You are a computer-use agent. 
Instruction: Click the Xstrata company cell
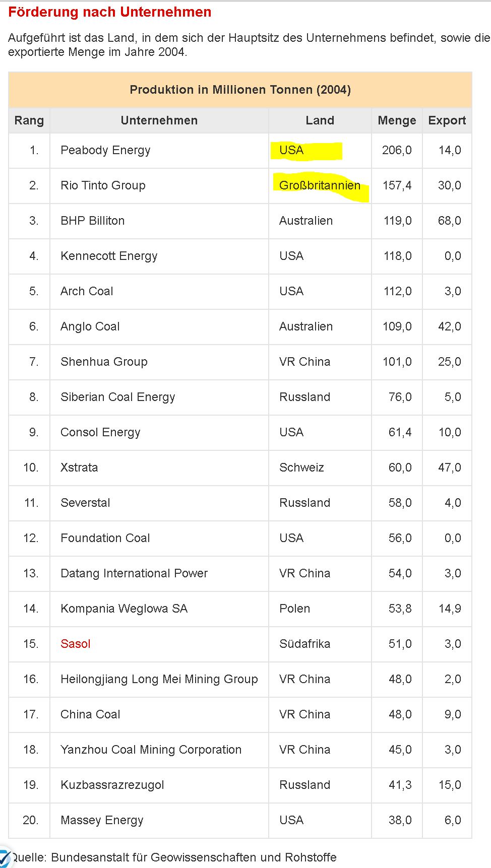(x=79, y=468)
